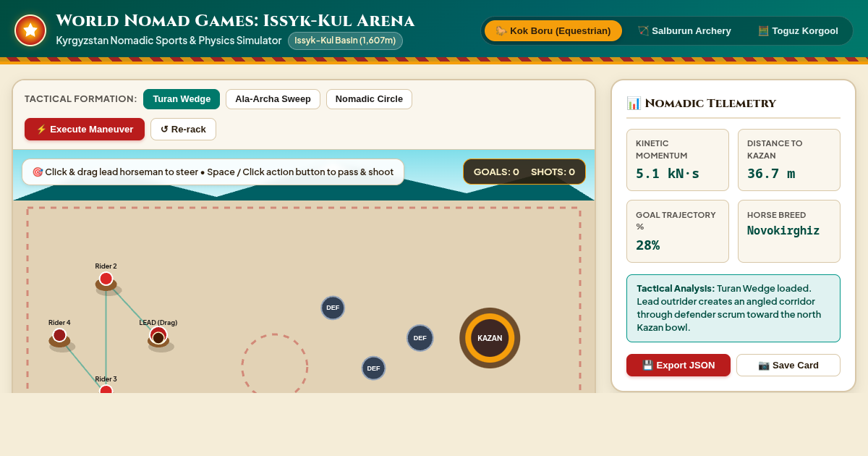Click the Tactical Formation label
This screenshot has width=868, height=456.
[x=81, y=99]
